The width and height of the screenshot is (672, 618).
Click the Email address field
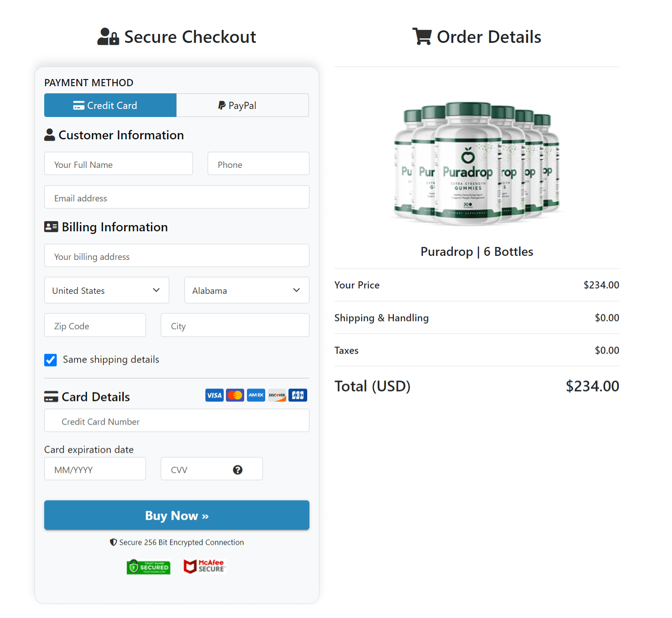pyautogui.click(x=177, y=197)
